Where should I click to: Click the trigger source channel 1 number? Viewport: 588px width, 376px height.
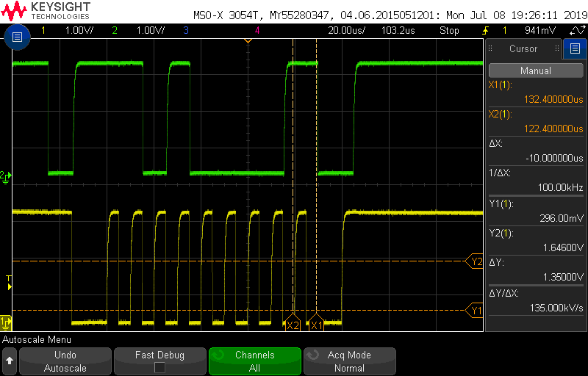coord(504,30)
